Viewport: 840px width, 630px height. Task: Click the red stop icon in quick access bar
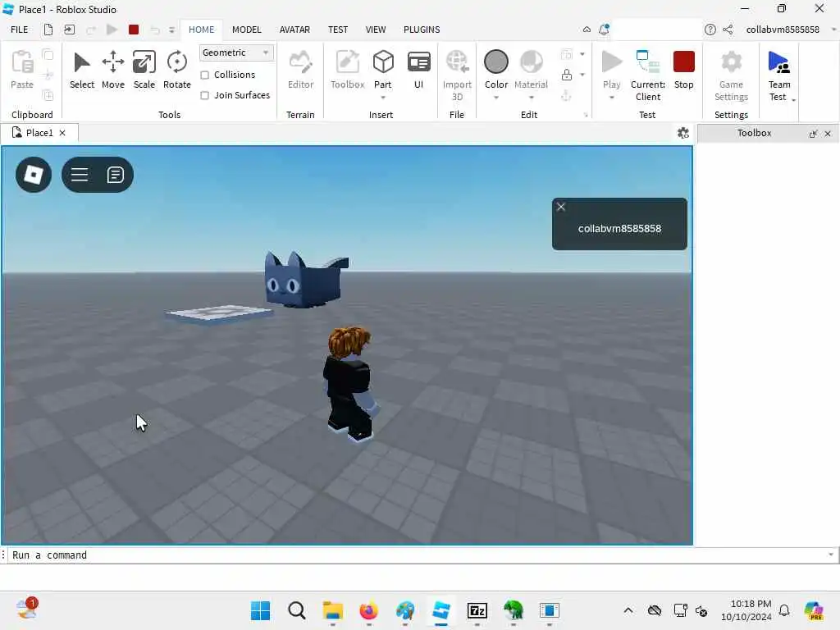pos(134,30)
